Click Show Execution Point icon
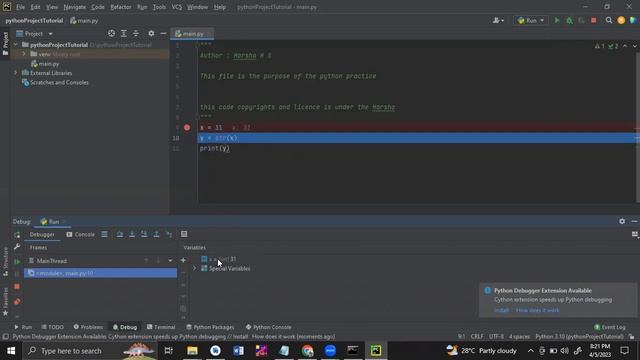 (x=104, y=234)
